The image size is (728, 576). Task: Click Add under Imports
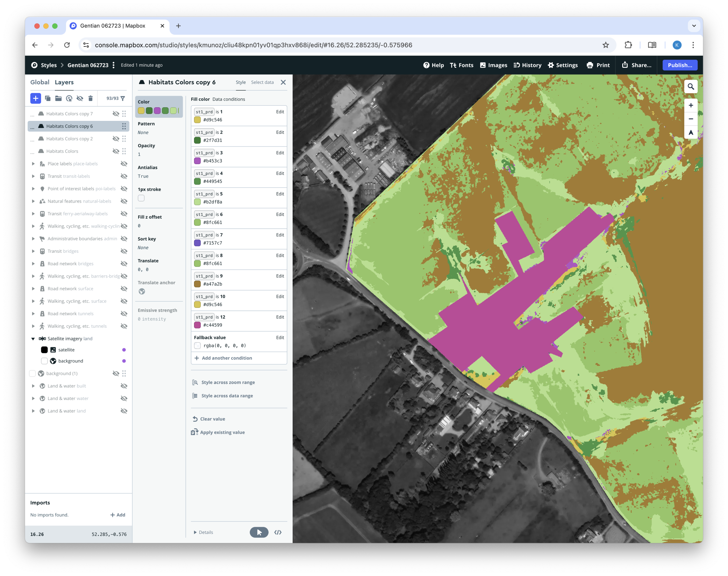pos(118,515)
